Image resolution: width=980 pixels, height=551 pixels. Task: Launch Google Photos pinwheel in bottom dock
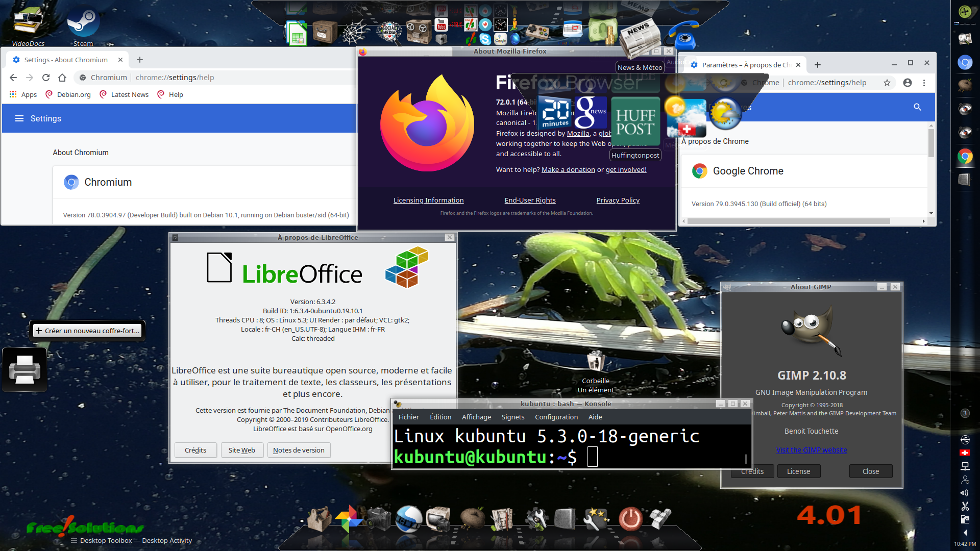point(349,518)
